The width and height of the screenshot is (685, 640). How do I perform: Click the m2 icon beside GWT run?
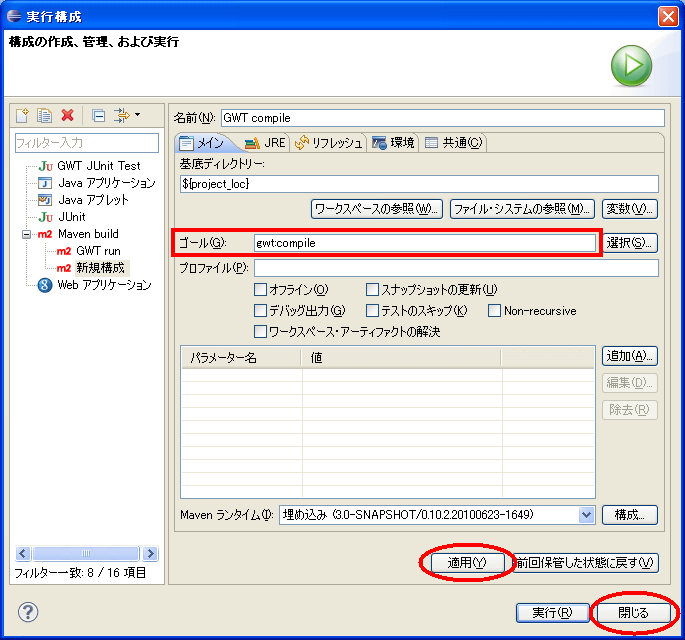coord(64,251)
